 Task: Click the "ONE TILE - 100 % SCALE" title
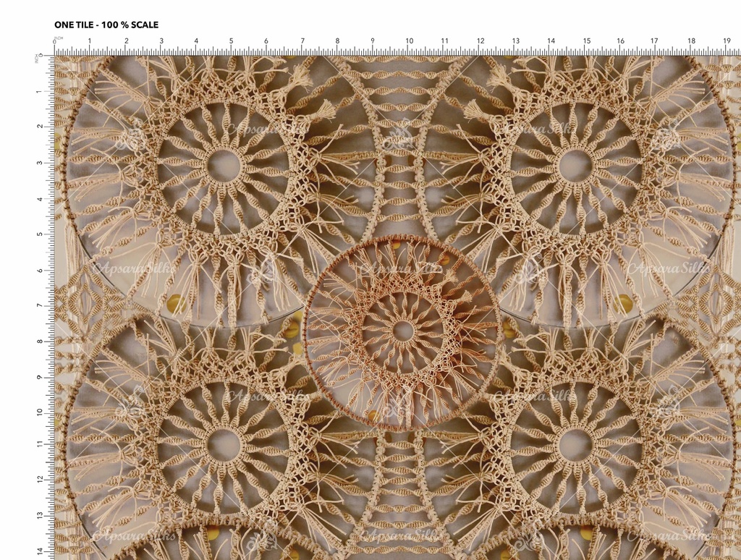pos(106,25)
